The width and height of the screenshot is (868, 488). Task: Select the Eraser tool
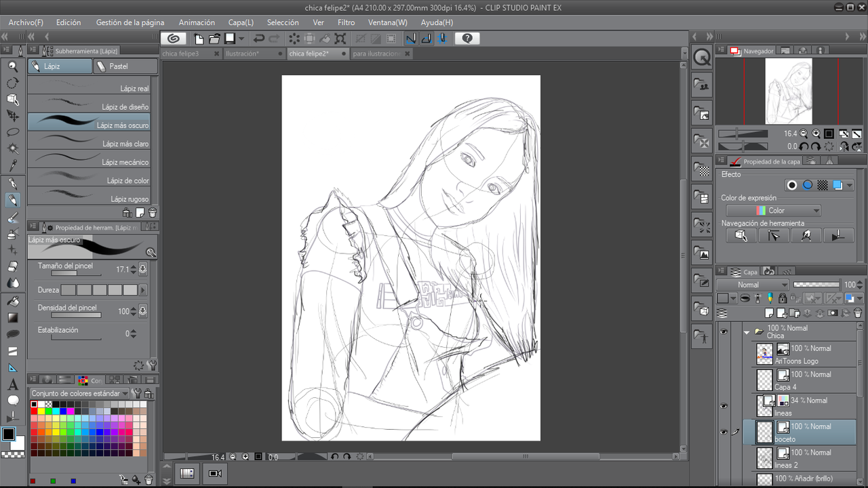click(13, 267)
